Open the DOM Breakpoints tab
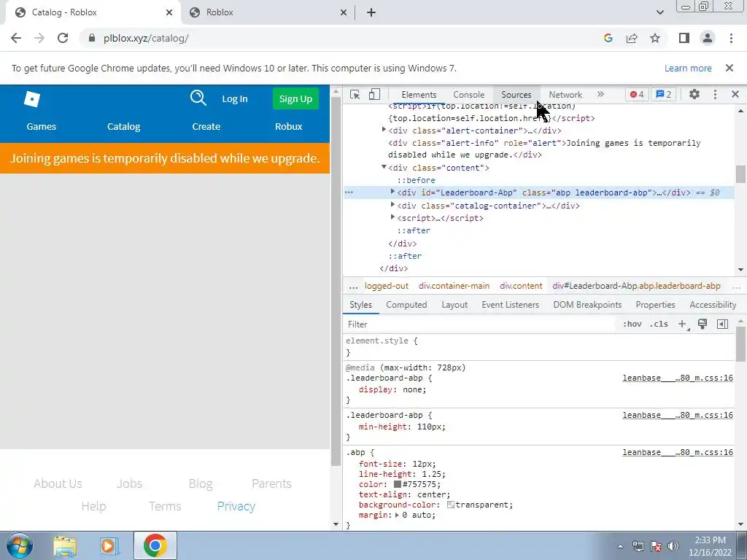The height and width of the screenshot is (560, 747). [x=587, y=305]
